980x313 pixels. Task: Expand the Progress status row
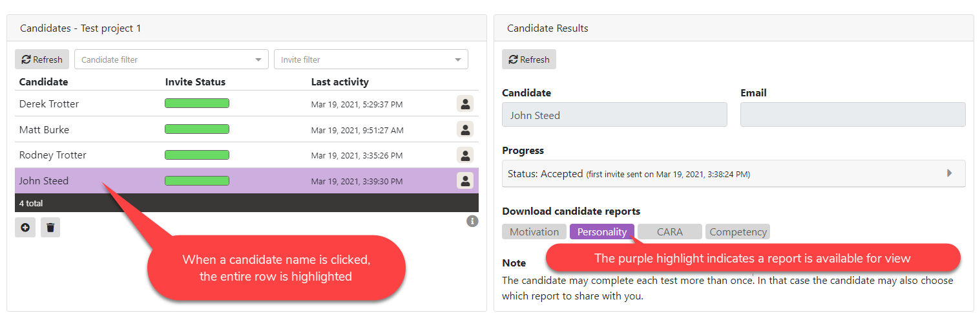pos(949,173)
